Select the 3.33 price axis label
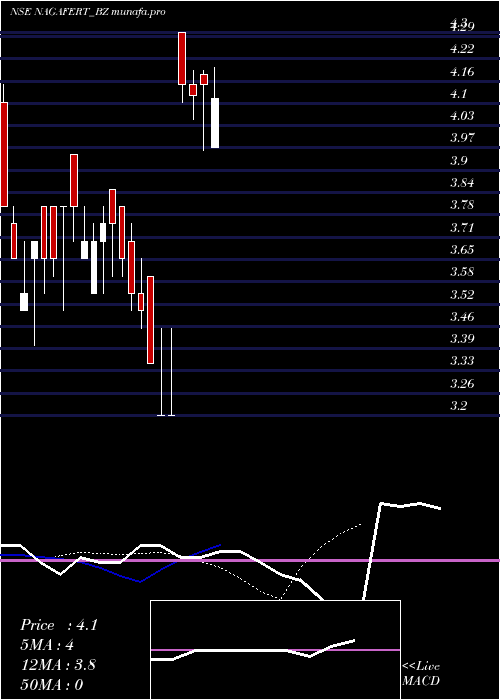This screenshot has height=700, width=500. pos(462,361)
